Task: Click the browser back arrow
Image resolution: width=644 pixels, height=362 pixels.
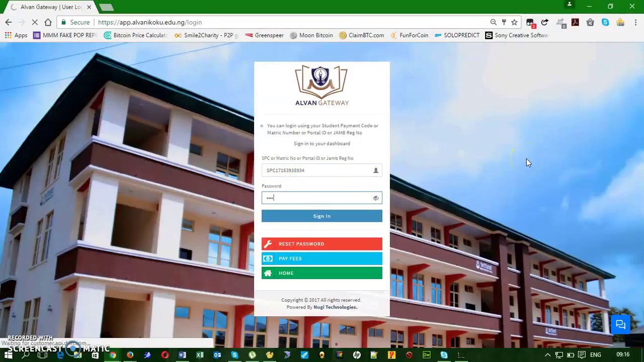Action: [x=9, y=22]
